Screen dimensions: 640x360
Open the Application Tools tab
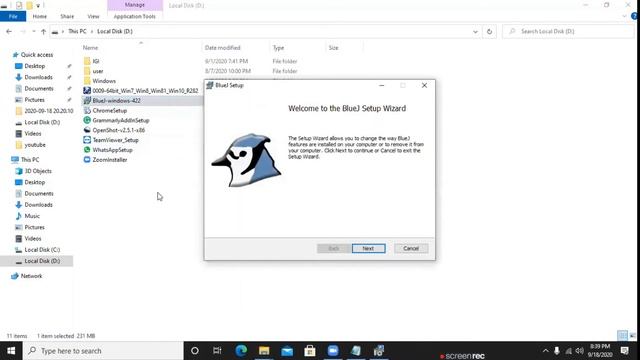[x=135, y=16]
